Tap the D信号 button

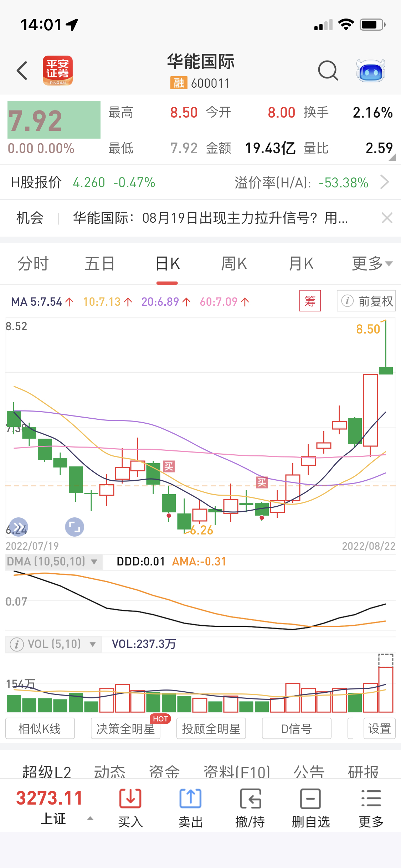click(297, 729)
